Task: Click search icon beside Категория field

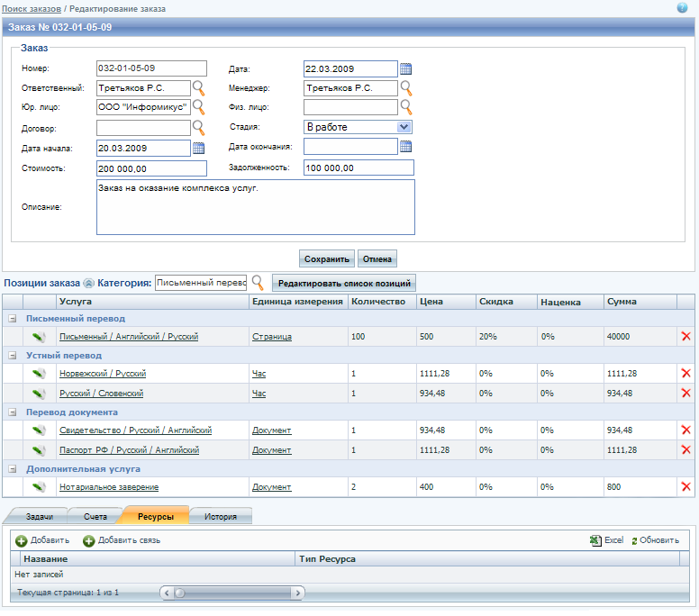Action: click(x=258, y=283)
